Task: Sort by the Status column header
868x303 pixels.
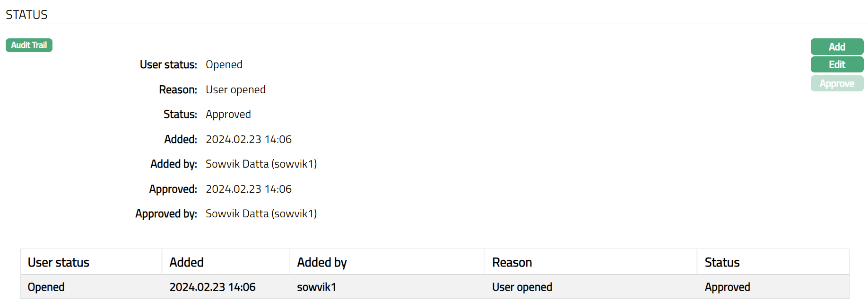Action: pyautogui.click(x=722, y=262)
